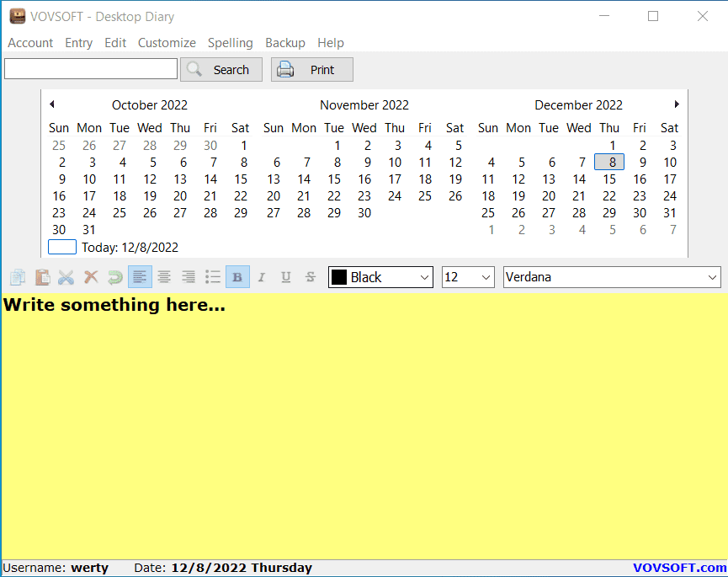Click the red X delete icon

(91, 277)
